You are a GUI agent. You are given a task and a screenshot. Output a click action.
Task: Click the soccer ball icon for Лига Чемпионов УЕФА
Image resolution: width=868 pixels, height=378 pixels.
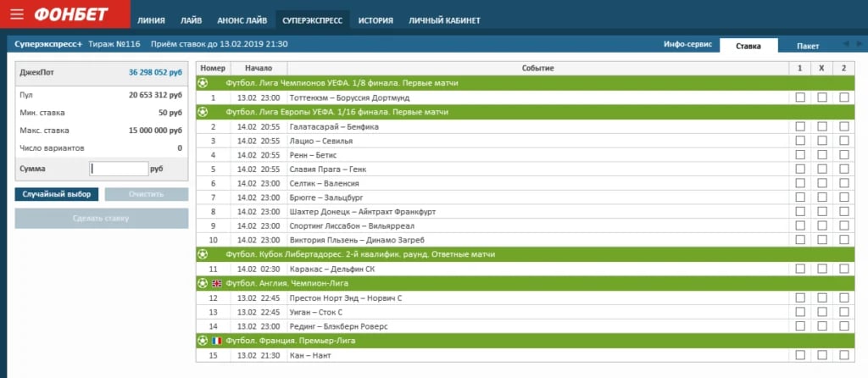(203, 83)
